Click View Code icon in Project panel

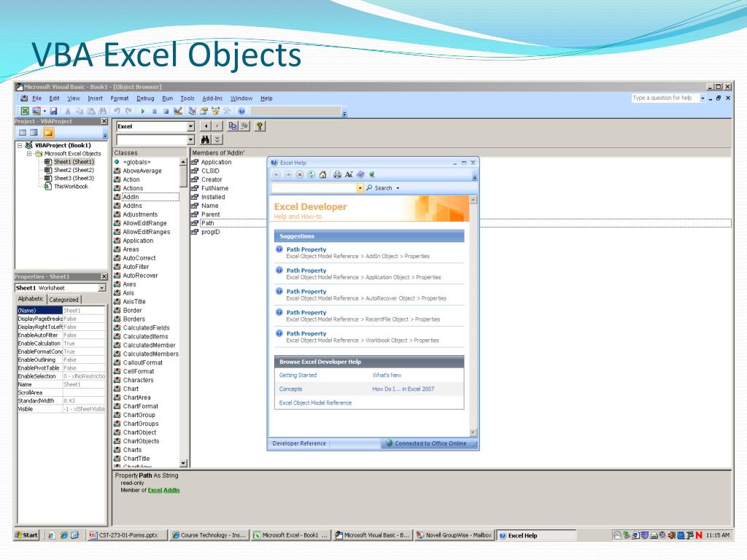click(23, 133)
